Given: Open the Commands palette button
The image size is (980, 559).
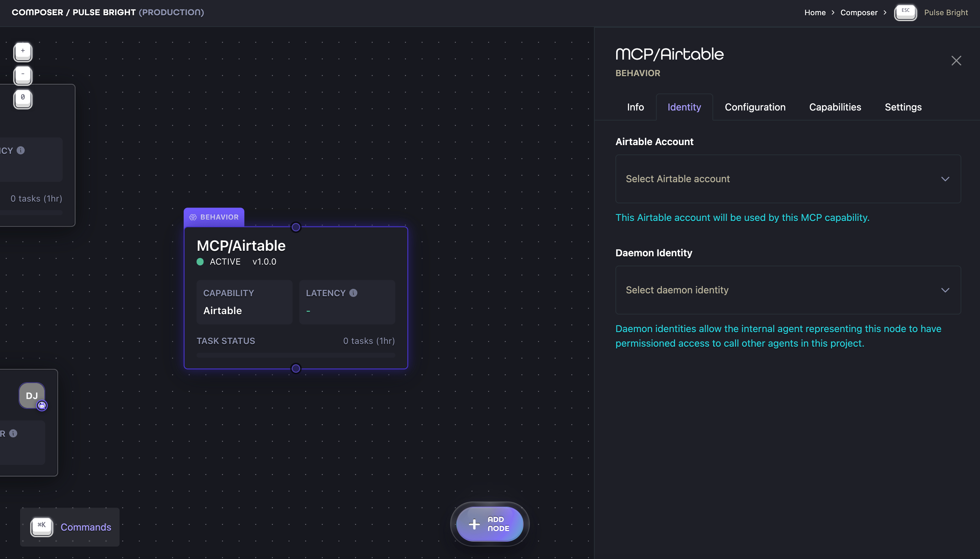Looking at the screenshot, I should pyautogui.click(x=70, y=527).
